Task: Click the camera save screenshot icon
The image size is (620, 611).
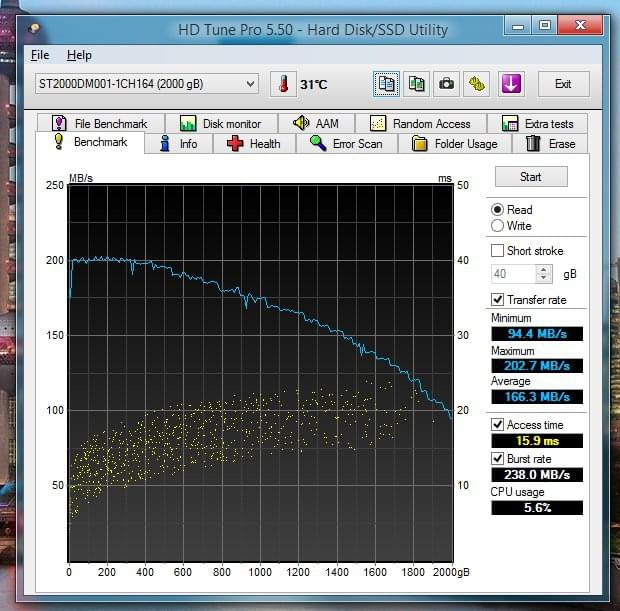Action: pyautogui.click(x=448, y=84)
